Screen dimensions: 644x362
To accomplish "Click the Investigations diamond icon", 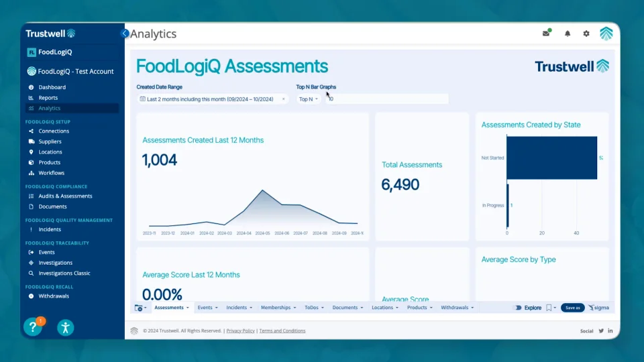I will (31, 263).
